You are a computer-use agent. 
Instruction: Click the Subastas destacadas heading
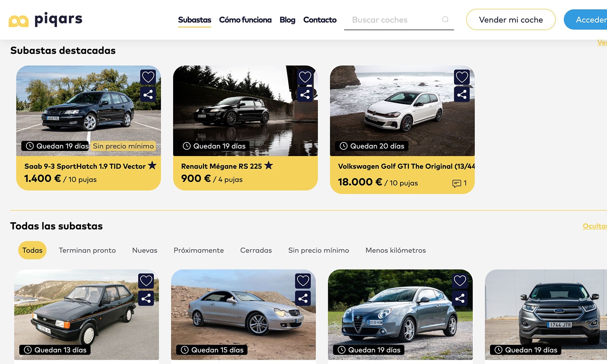tap(63, 51)
